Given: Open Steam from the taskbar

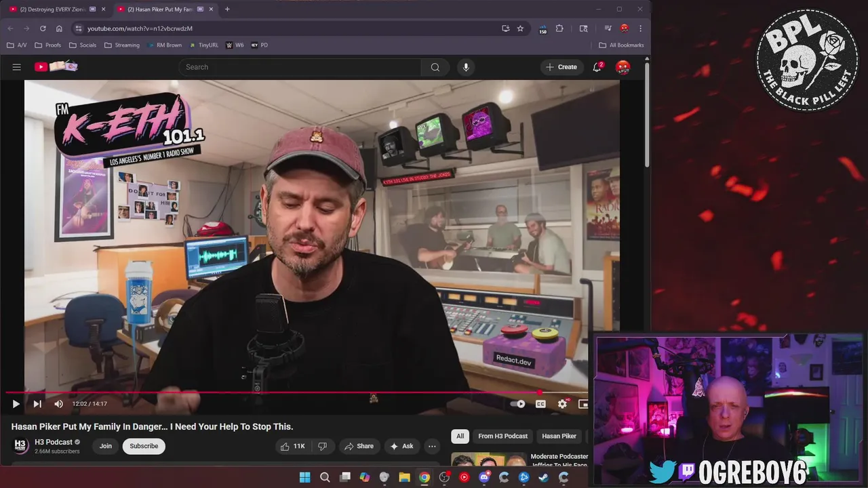Looking at the screenshot, I should (x=544, y=477).
